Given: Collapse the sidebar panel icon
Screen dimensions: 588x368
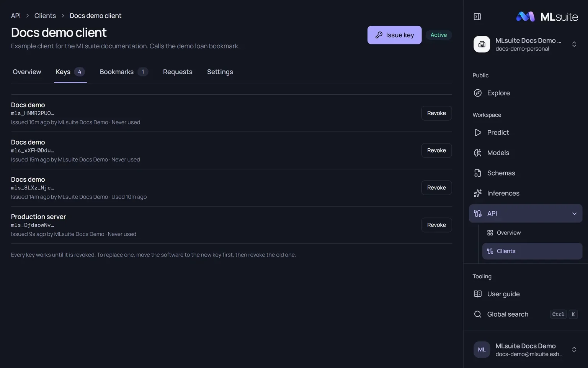Looking at the screenshot, I should pos(477,16).
